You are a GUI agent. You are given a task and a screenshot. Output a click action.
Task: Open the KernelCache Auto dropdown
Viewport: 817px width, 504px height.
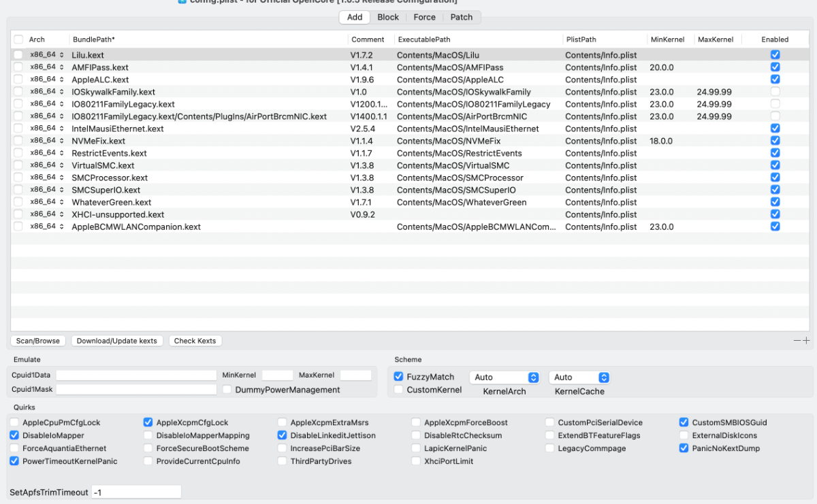[579, 377]
